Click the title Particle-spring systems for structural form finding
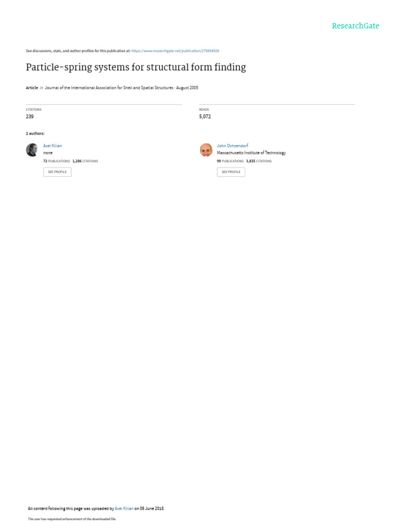Screen dimensions: 399x532 tap(136, 67)
